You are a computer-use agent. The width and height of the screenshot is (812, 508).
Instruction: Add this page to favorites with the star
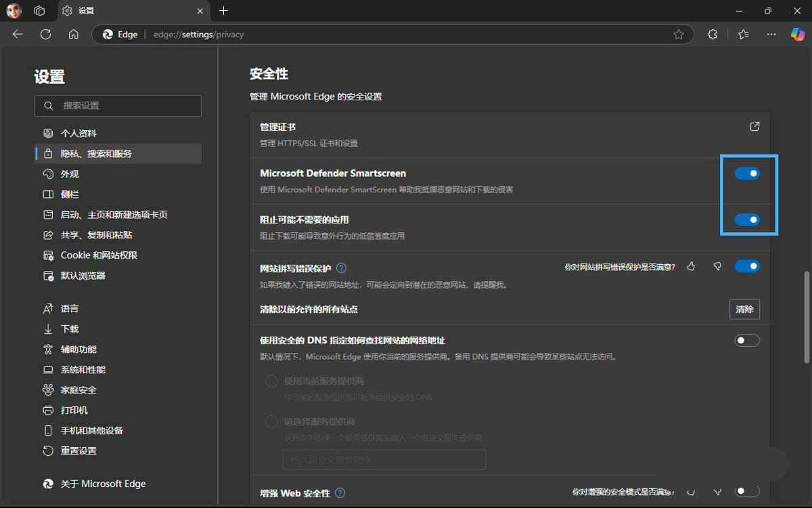tap(679, 35)
